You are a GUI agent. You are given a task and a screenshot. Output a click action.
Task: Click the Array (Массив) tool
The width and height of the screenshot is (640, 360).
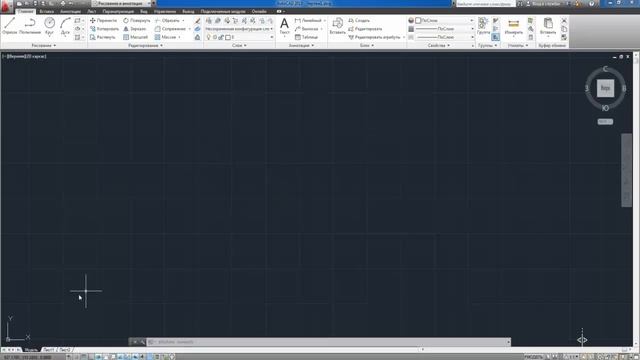[165, 37]
